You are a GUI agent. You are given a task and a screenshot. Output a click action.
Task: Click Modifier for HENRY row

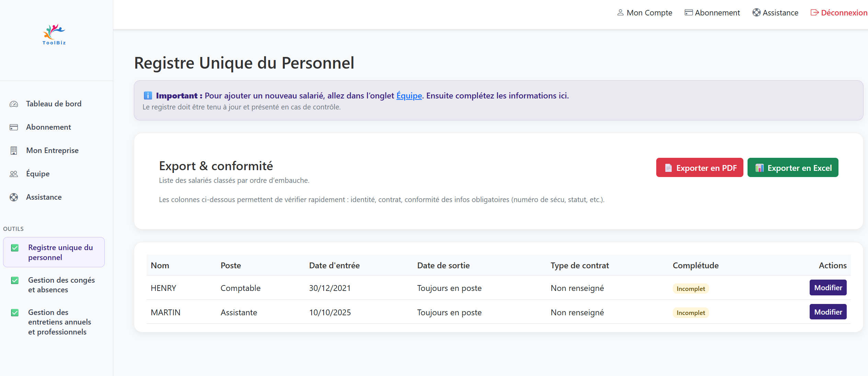pyautogui.click(x=828, y=288)
